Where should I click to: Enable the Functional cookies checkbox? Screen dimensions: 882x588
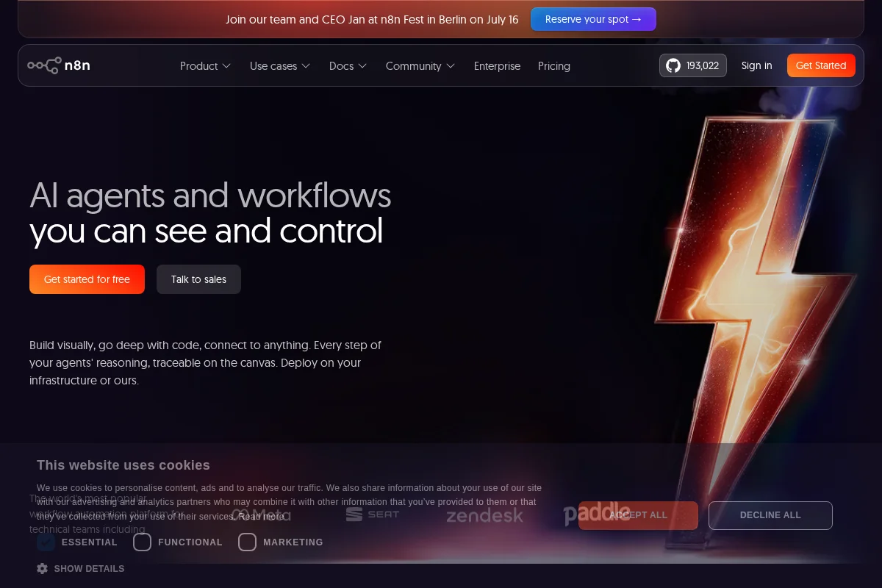click(143, 542)
